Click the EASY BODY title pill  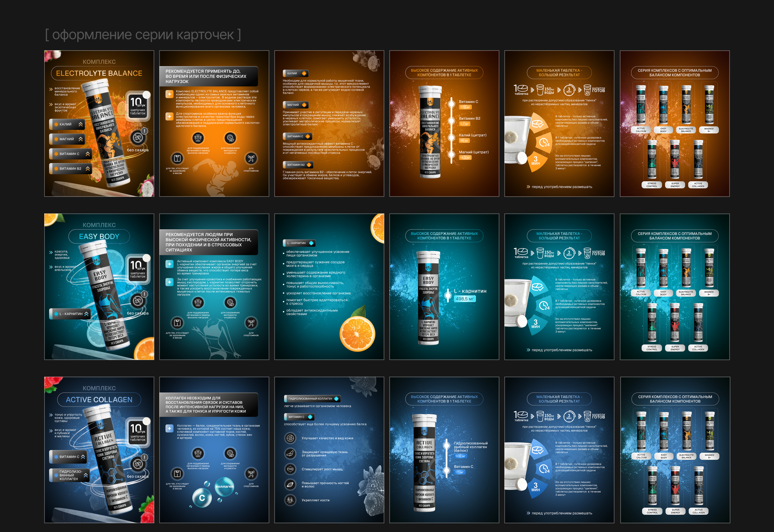tap(99, 236)
